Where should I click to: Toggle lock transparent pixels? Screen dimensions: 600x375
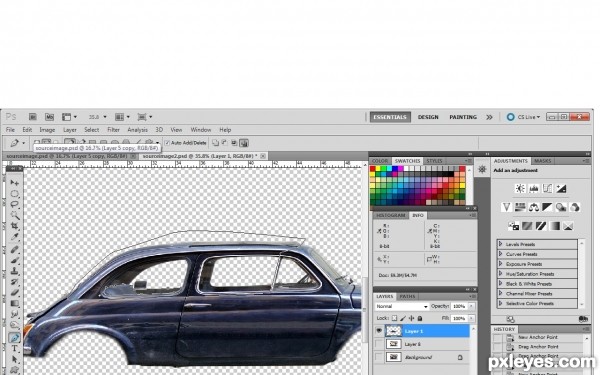coord(394,318)
